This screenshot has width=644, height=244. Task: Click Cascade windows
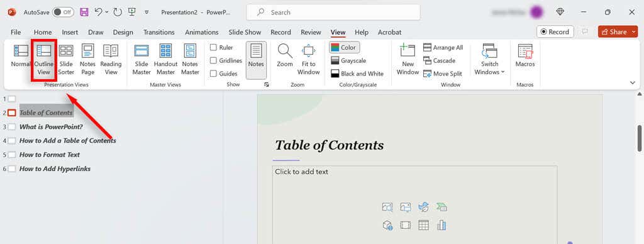(x=439, y=60)
